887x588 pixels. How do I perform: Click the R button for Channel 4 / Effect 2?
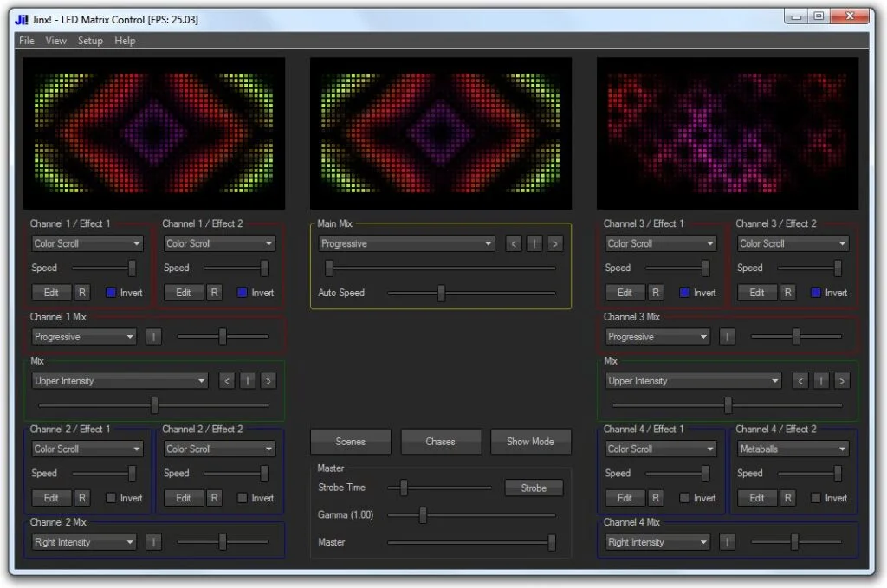click(x=788, y=498)
